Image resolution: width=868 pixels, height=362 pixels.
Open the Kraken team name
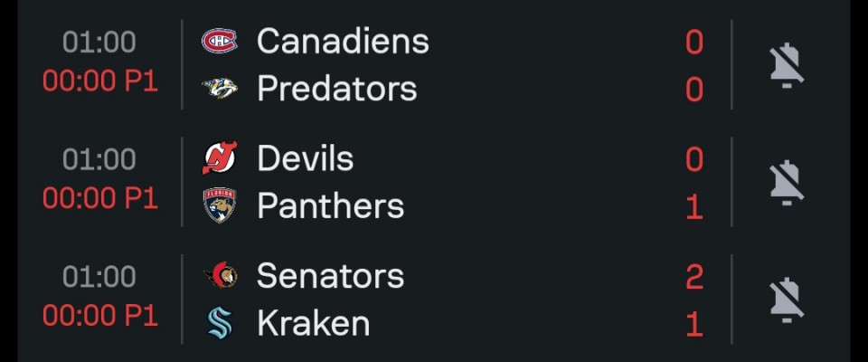click(313, 323)
